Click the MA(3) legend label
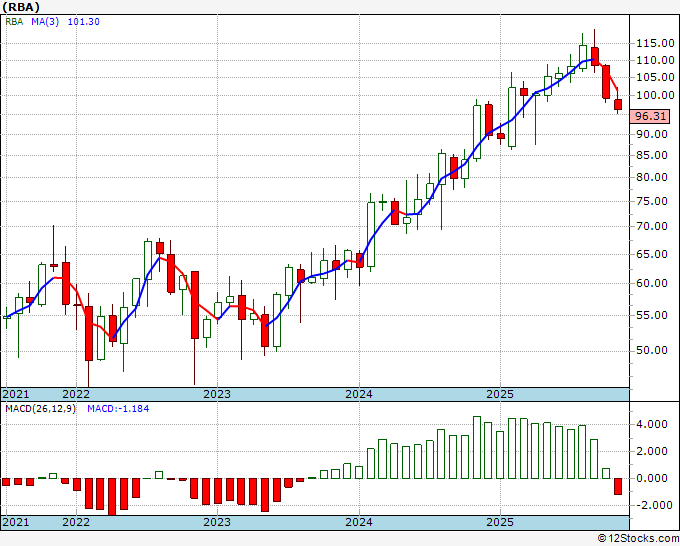Viewport: 680px width, 546px height. (45, 21)
